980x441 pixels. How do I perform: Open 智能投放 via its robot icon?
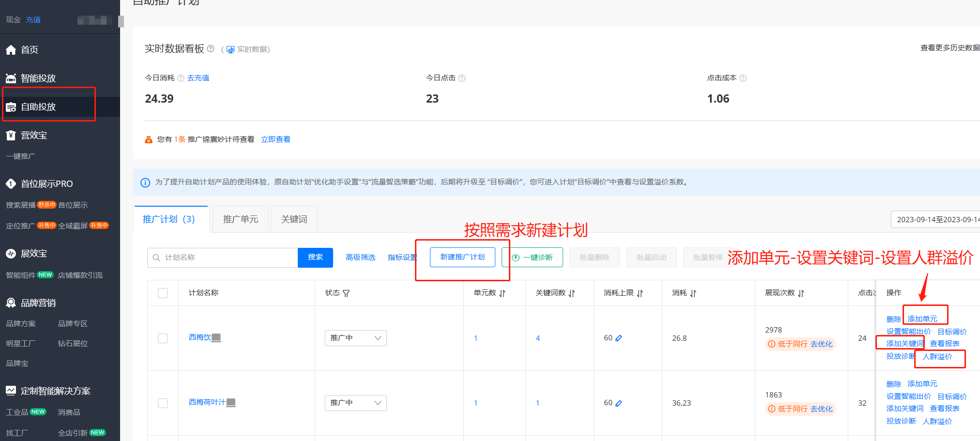(x=11, y=78)
